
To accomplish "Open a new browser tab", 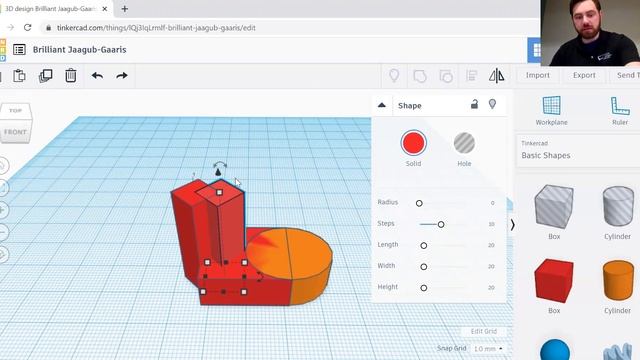I will [124, 9].
